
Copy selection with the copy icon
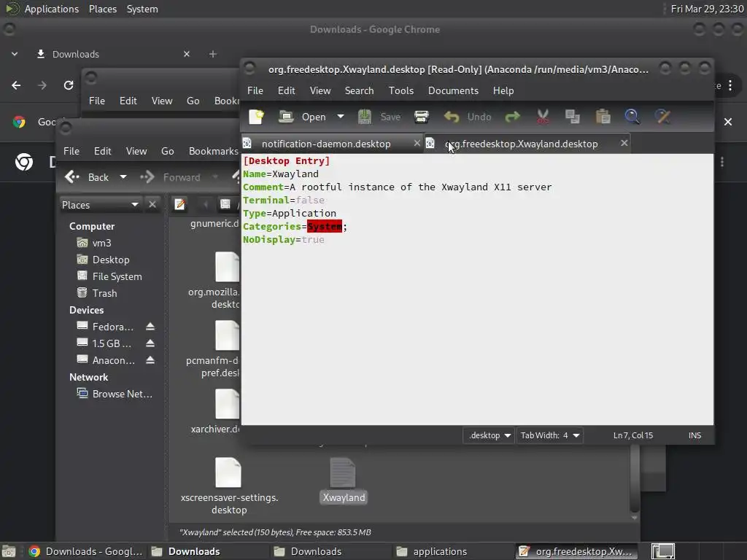(x=572, y=117)
